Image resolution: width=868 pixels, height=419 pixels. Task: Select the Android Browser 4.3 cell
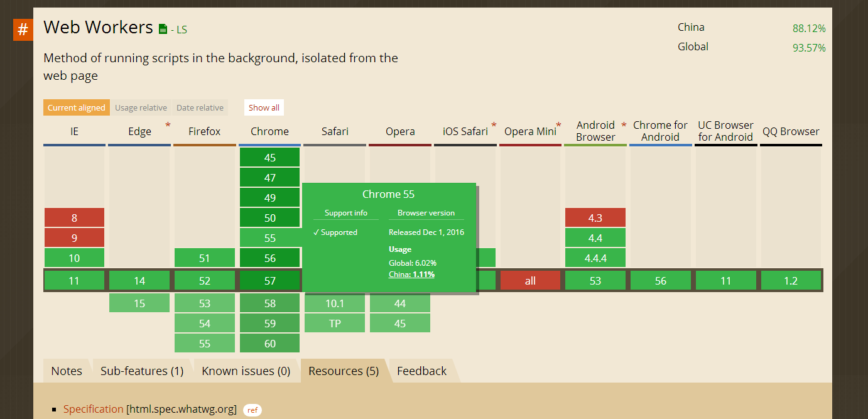tap(595, 218)
